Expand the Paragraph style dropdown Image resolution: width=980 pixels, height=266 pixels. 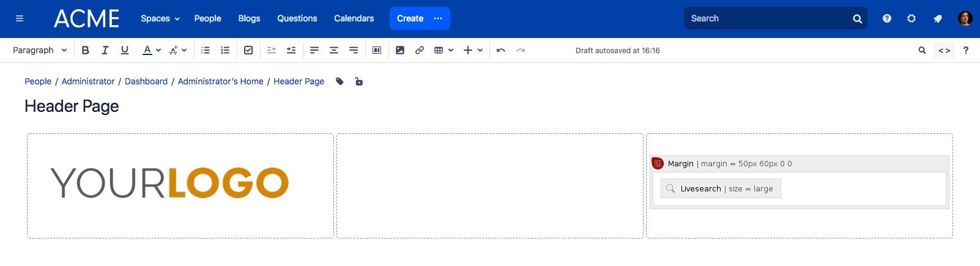(x=40, y=50)
